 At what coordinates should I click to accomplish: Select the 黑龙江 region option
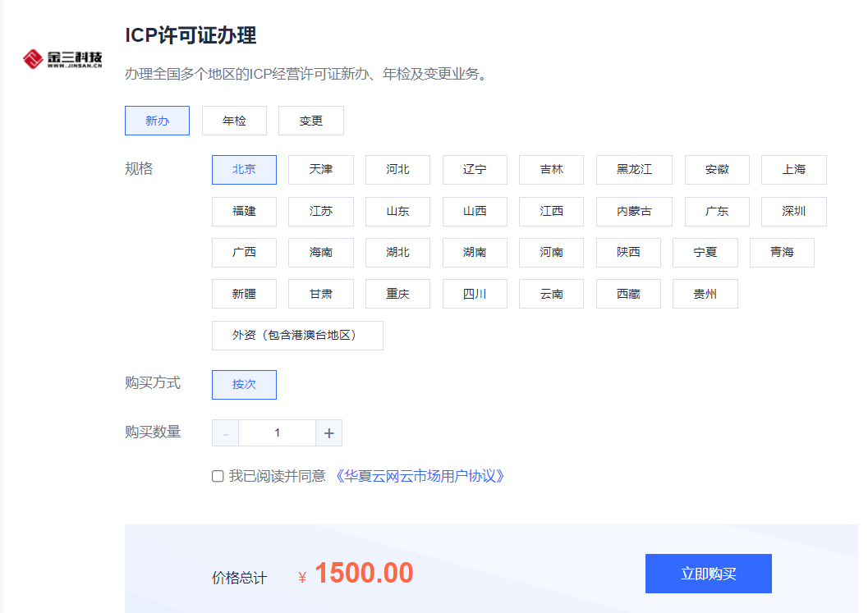(x=634, y=170)
